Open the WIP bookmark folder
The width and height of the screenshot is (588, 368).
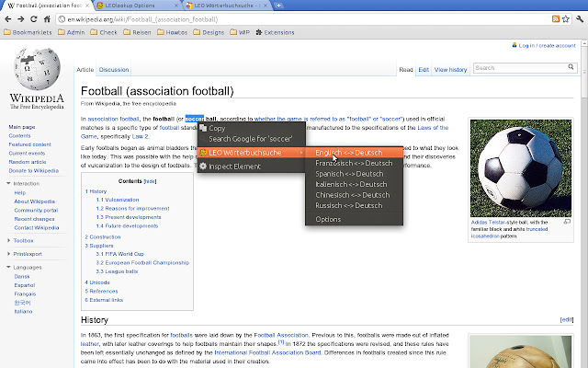(240, 32)
